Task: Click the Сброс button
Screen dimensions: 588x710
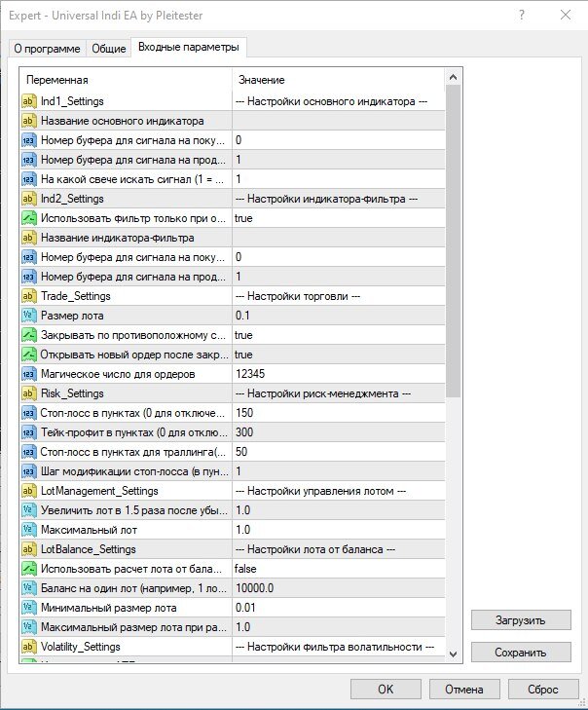Action: (543, 690)
